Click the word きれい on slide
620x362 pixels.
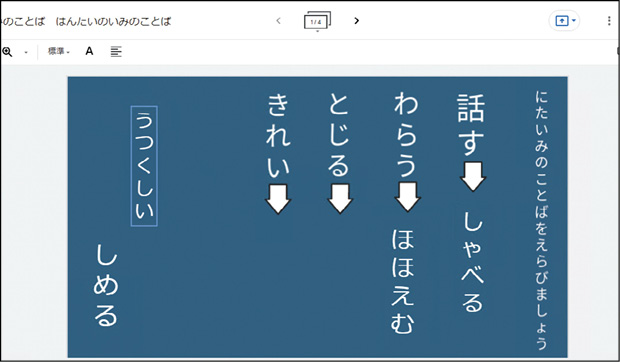coord(278,136)
